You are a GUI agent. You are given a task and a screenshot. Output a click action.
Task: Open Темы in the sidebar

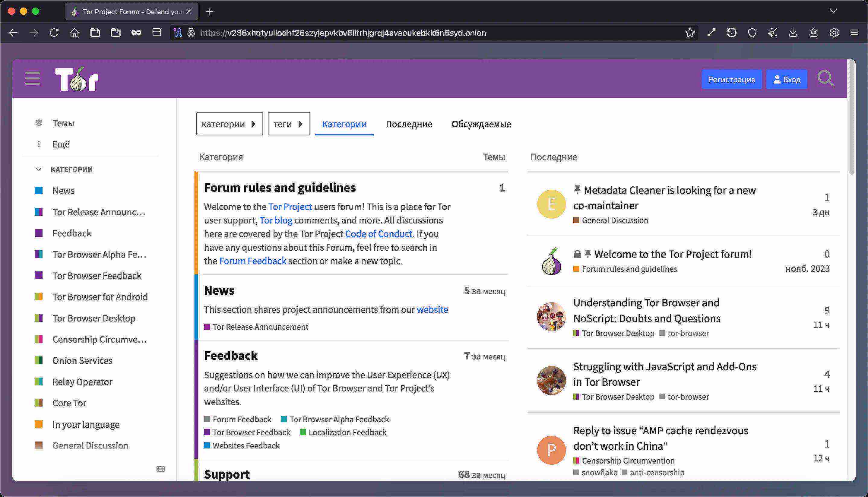coord(63,123)
